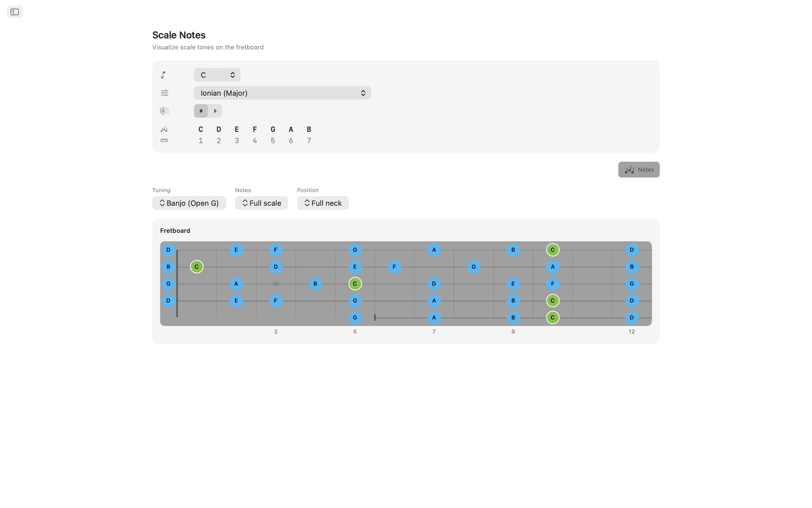
Task: Click the Position label
Action: [x=308, y=190]
